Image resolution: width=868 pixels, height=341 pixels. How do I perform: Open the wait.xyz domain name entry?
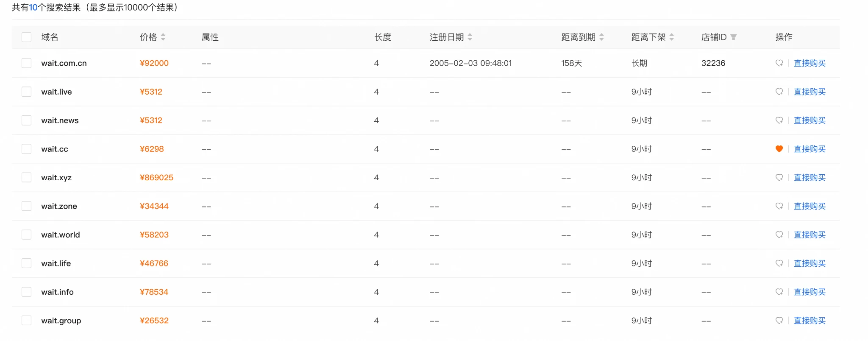pyautogui.click(x=56, y=178)
